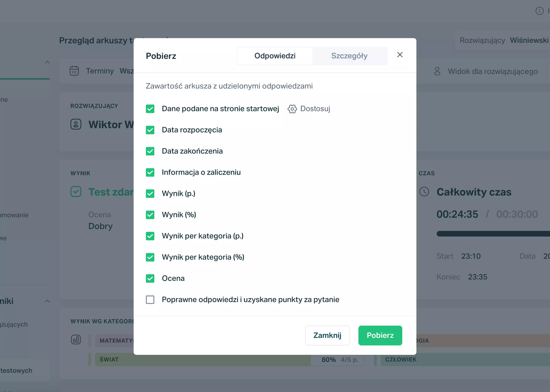Viewport: 550px width, 392px height.
Task: Click the check icon beside Test zdany
Action: (76, 192)
